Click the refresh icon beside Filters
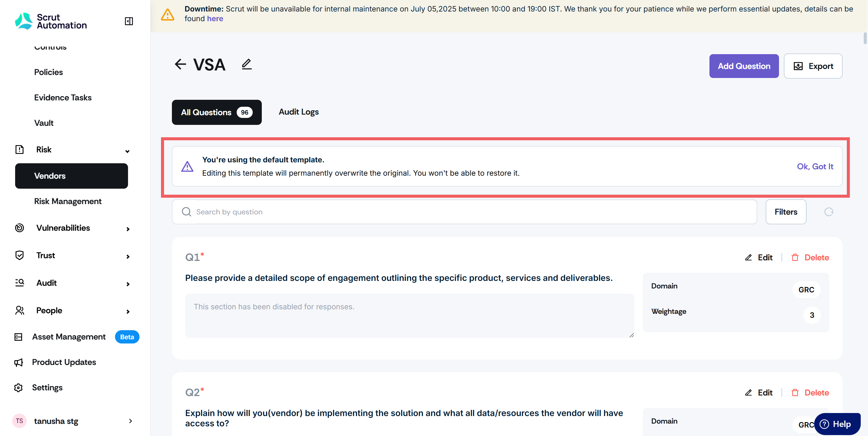 pyautogui.click(x=829, y=212)
